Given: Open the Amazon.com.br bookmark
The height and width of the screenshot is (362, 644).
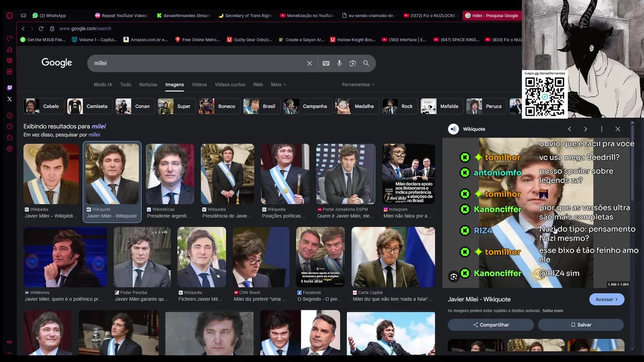Looking at the screenshot, I should tap(146, 40).
